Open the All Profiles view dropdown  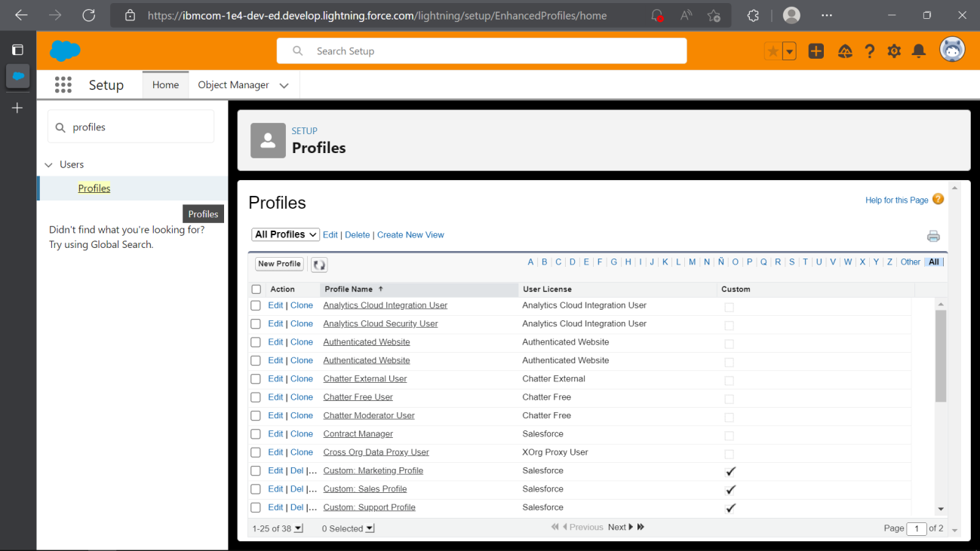click(x=285, y=234)
